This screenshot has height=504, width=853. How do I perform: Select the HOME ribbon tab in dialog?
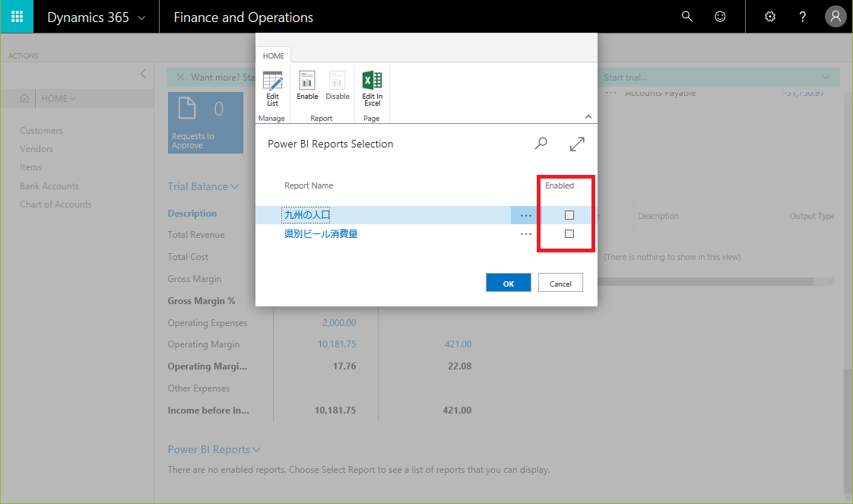pos(273,55)
